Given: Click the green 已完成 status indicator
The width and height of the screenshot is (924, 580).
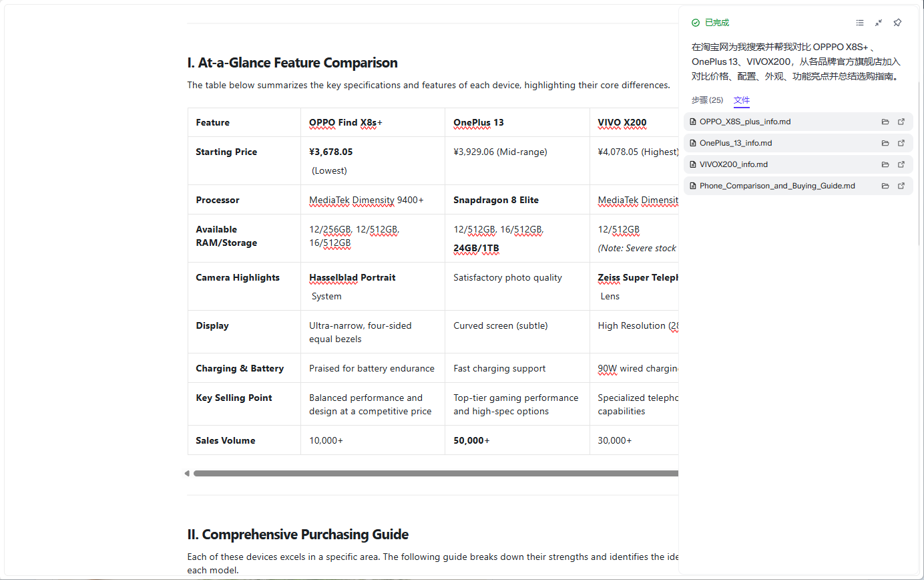Looking at the screenshot, I should click(x=710, y=23).
